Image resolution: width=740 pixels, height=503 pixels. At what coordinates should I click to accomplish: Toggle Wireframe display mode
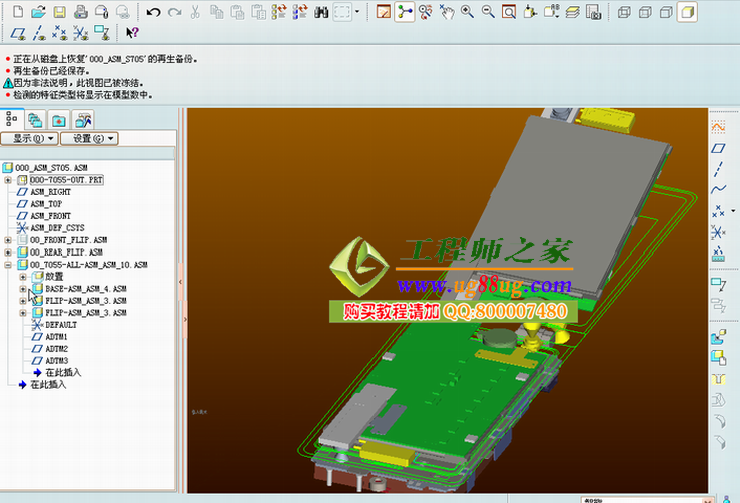tap(623, 12)
